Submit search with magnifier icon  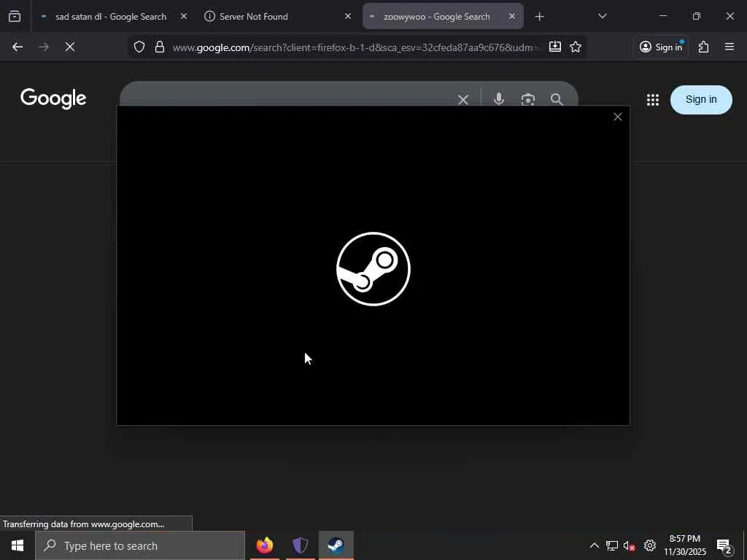[557, 99]
